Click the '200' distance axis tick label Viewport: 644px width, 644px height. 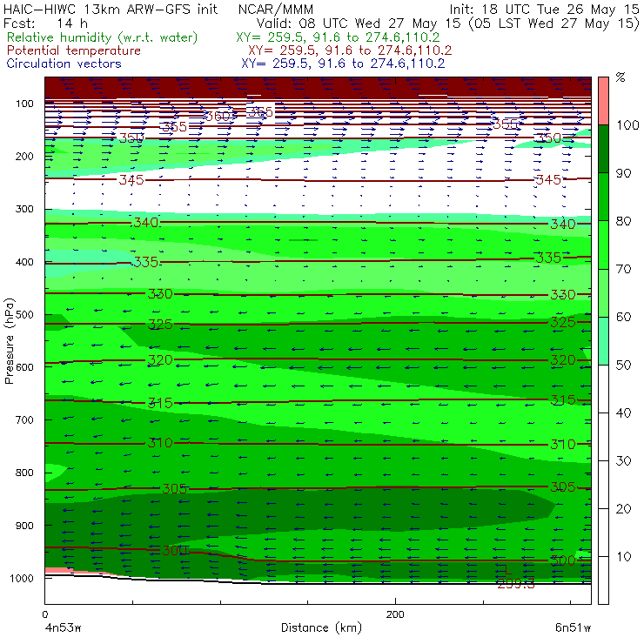(x=395, y=614)
